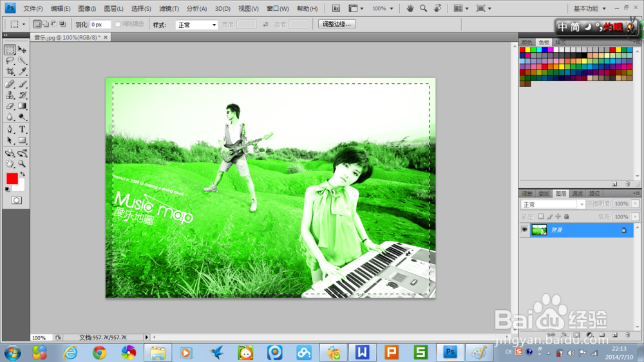Select the Zoom tool in toolbox
Image resolution: width=644 pixels, height=362 pixels.
coord(22,164)
